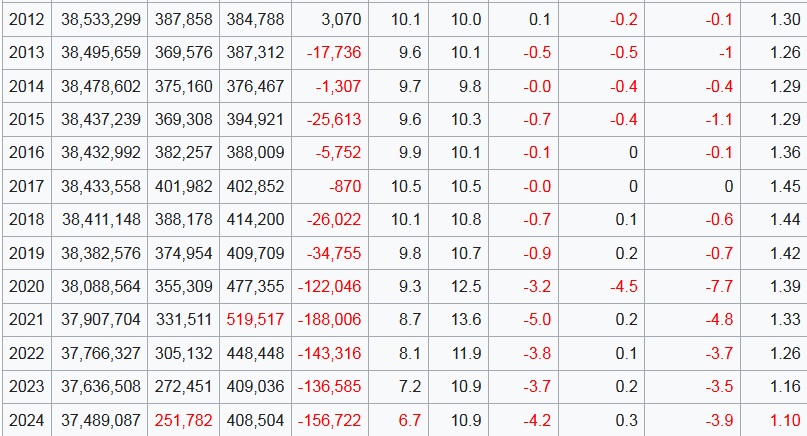Screen dimensions: 807x436
Task: Select the 2017 year cell
Action: [x=26, y=187]
